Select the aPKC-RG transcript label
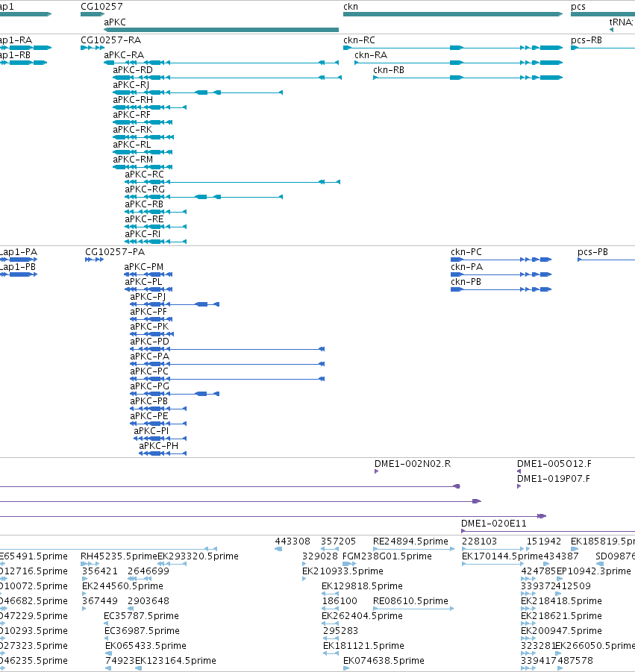Viewport: 635px width, 672px height. coord(145,189)
